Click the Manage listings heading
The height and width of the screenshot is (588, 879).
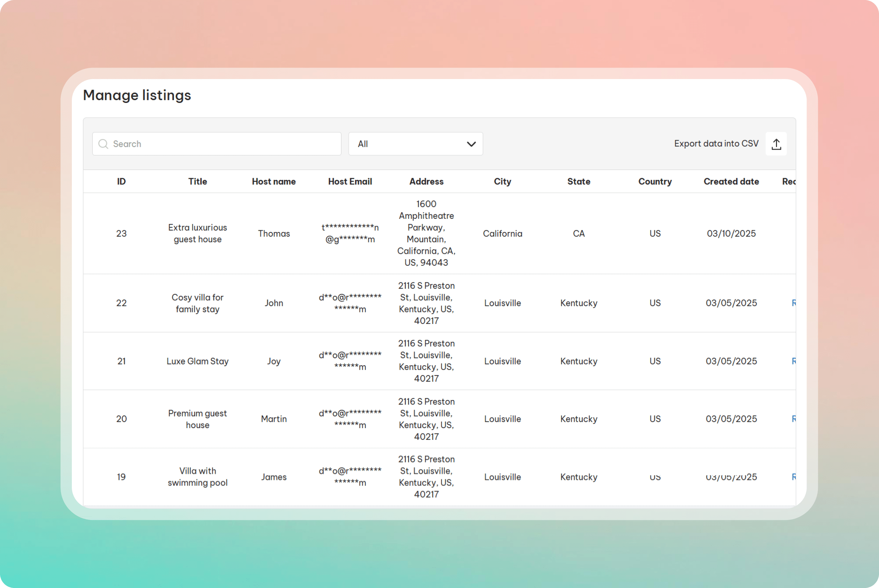click(x=137, y=95)
